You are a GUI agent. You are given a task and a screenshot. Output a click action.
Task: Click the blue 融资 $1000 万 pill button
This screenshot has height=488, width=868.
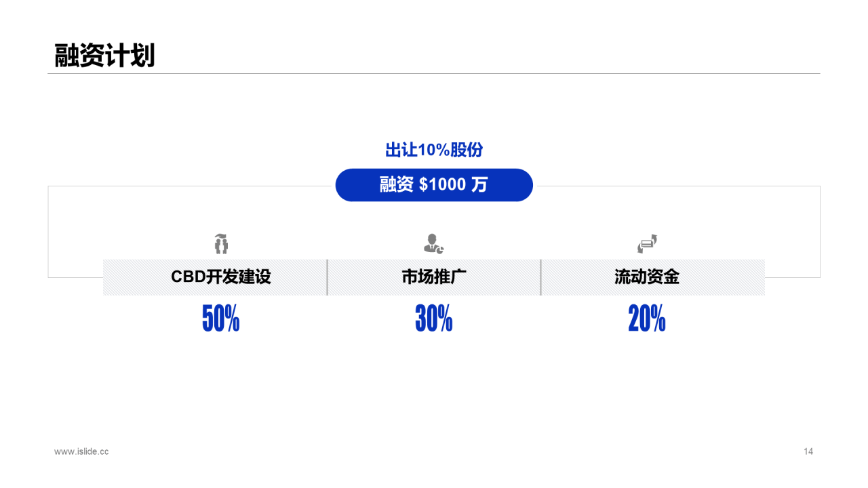(x=434, y=185)
